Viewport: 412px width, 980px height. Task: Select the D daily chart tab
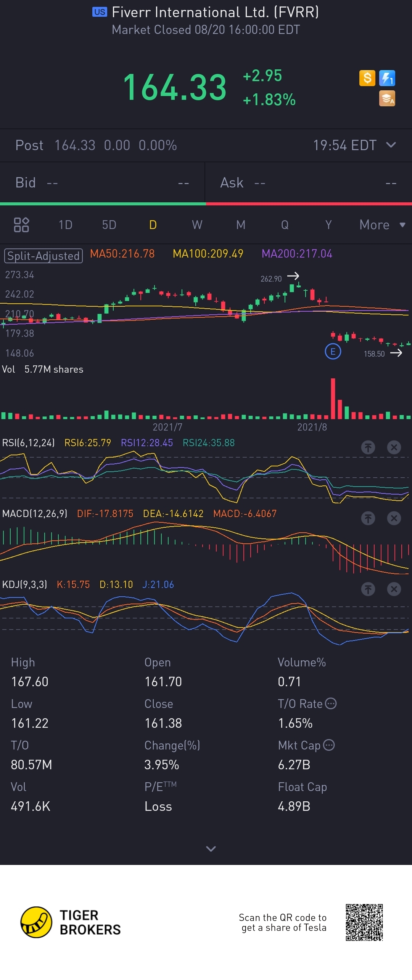pyautogui.click(x=153, y=225)
